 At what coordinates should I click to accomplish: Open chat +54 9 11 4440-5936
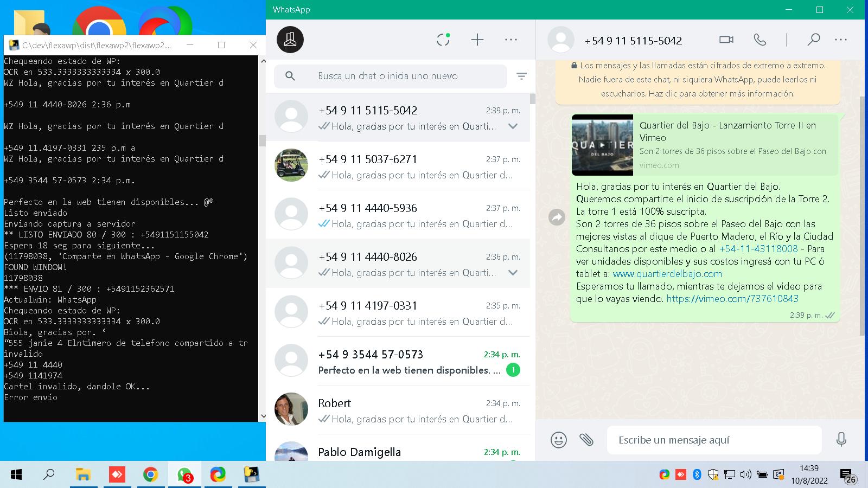pos(398,215)
